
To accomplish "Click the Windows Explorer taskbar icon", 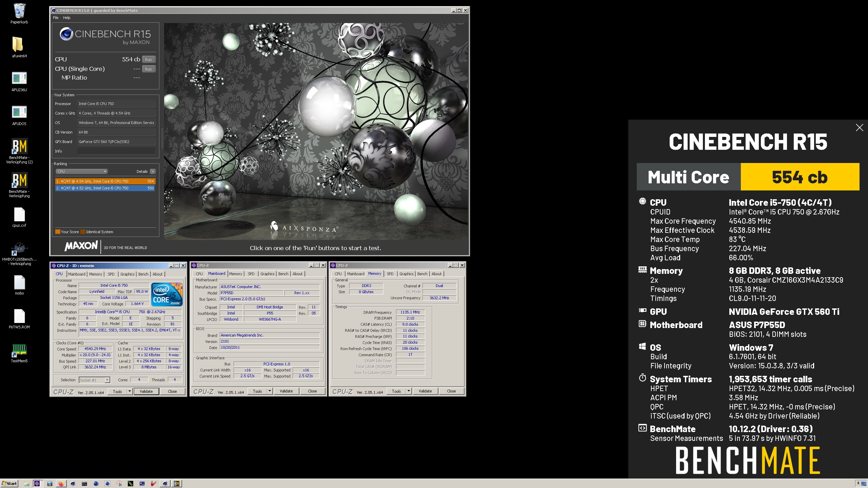I will pos(26,484).
